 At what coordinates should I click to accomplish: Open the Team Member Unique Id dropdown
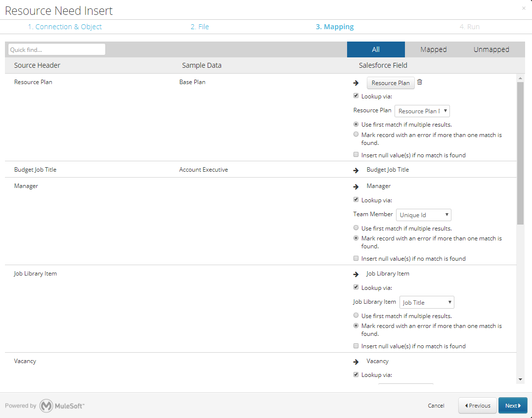(x=424, y=215)
